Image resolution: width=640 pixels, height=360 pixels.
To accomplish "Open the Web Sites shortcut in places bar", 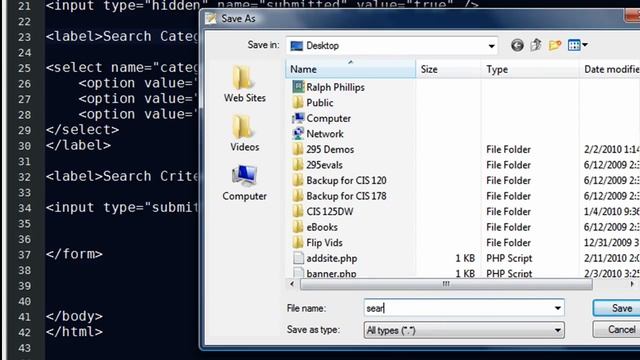I will pos(244,84).
